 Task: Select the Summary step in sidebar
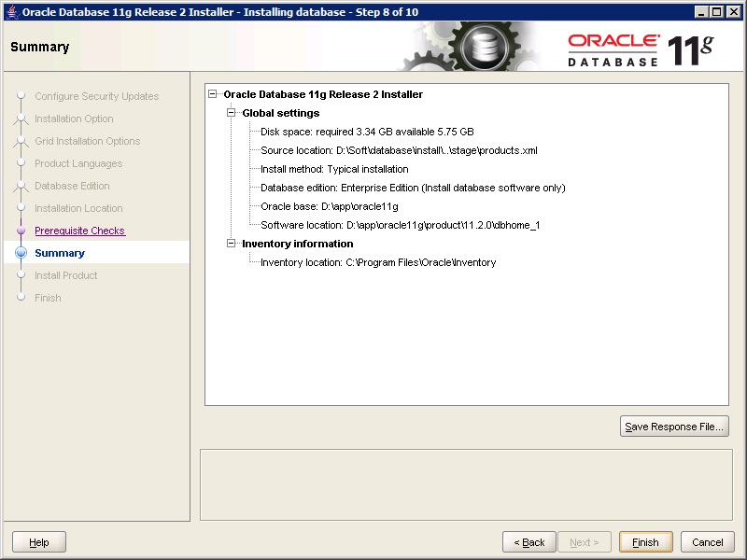coord(60,253)
